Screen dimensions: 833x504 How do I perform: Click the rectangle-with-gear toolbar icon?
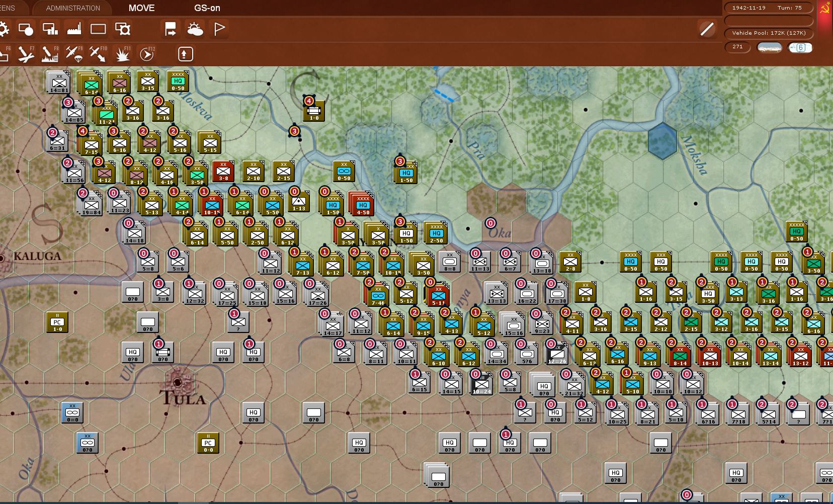coord(123,29)
